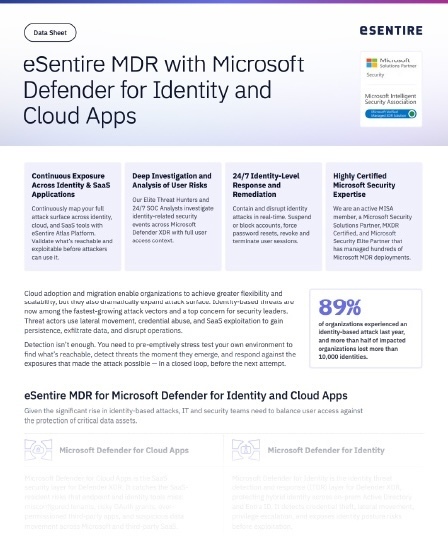
Task: Click the 89% statistic
Action: [x=340, y=307]
